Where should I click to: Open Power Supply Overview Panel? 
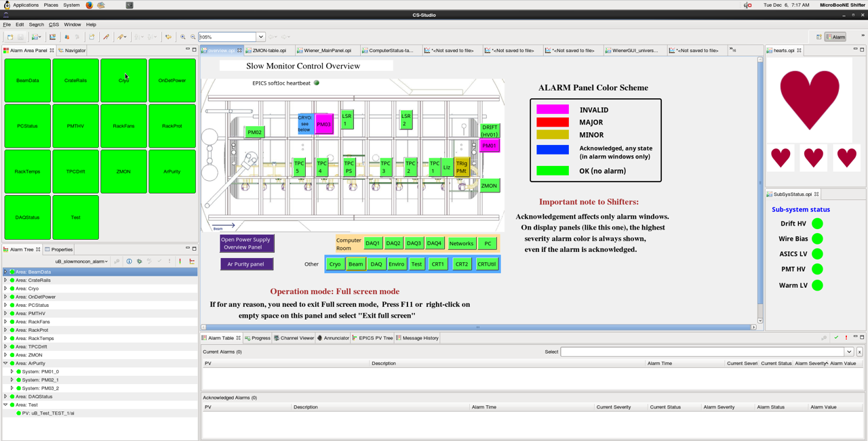tap(246, 243)
